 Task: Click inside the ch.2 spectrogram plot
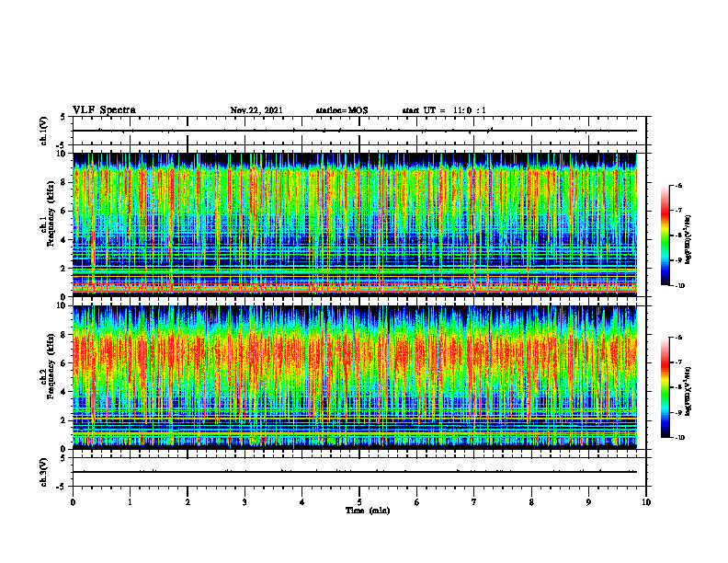(x=355, y=377)
